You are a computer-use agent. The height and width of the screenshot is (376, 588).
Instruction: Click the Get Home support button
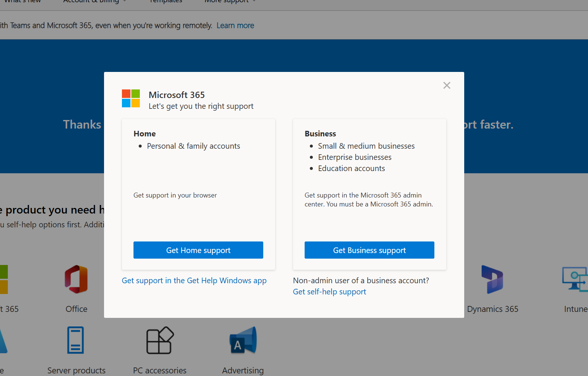pyautogui.click(x=198, y=250)
